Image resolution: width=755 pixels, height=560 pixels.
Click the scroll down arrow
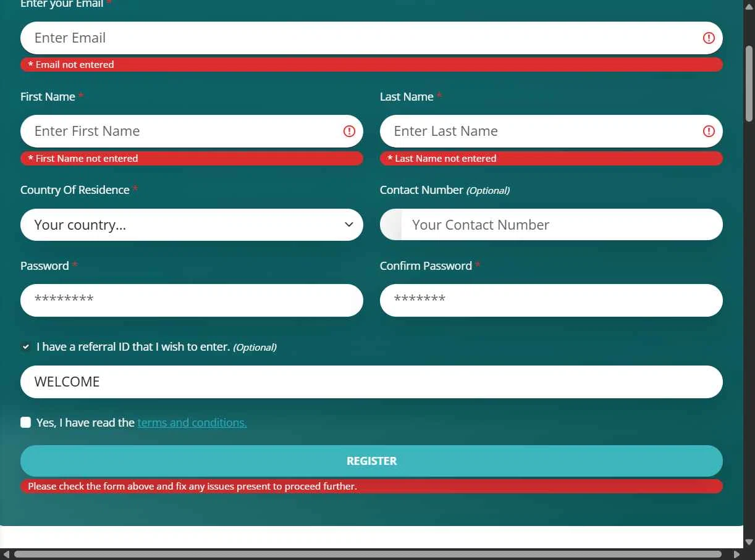click(x=749, y=542)
